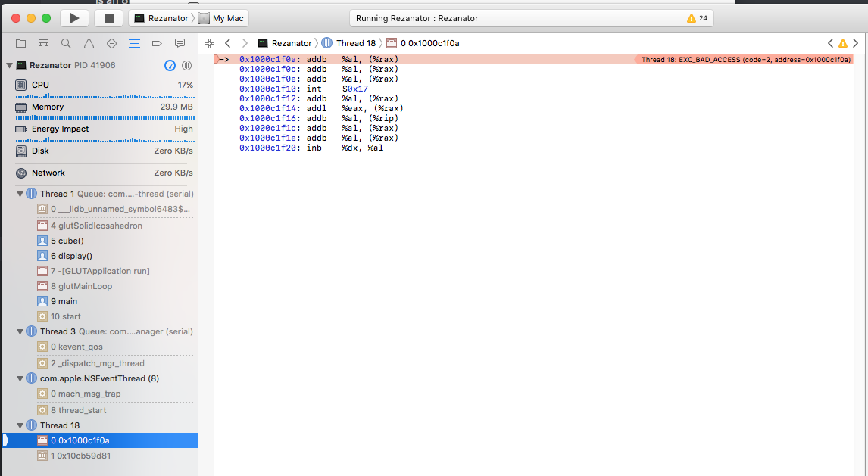Click the Thread 1 row label

point(57,194)
